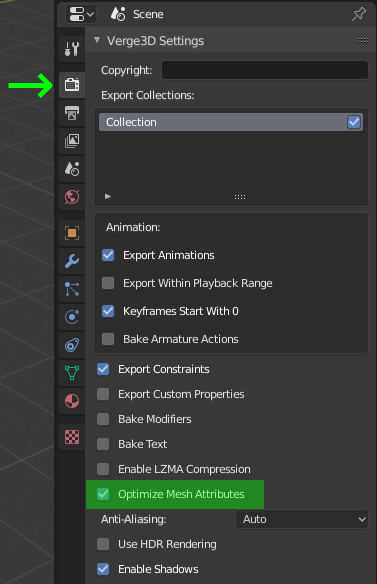The width and height of the screenshot is (377, 584).
Task: Open the editor type dropdown menu
Action: pyautogui.click(x=80, y=15)
